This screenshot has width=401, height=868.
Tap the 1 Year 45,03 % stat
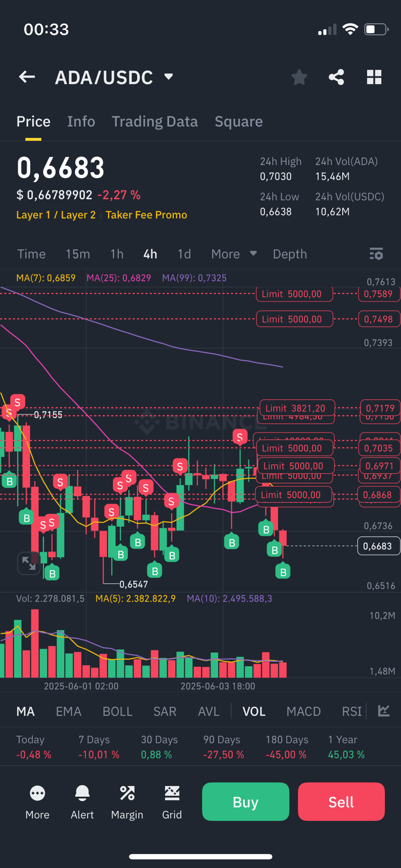[x=346, y=747]
